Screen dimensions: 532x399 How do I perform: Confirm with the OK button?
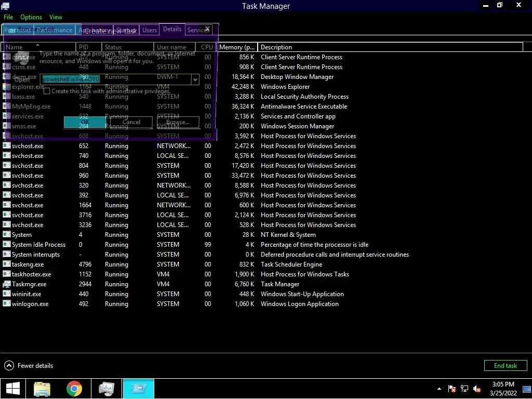(85, 122)
